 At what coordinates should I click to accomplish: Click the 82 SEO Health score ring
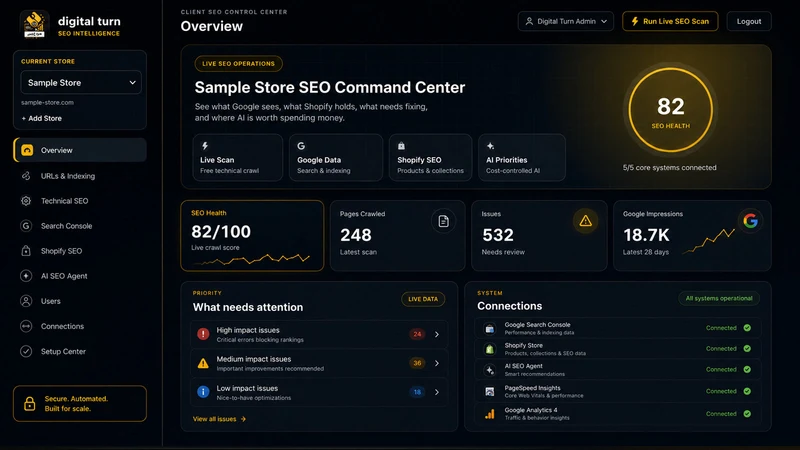coord(670,110)
